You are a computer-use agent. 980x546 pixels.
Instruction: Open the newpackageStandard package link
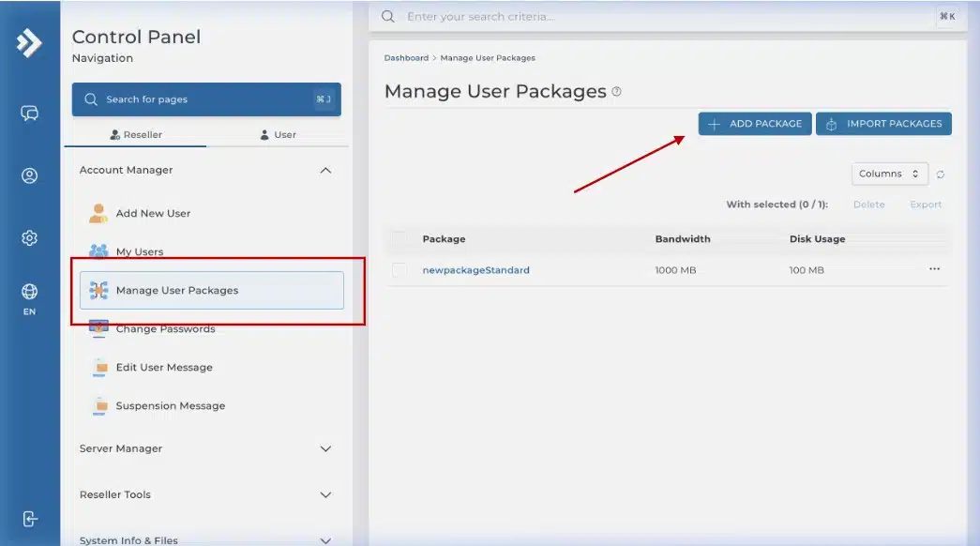pyautogui.click(x=475, y=270)
